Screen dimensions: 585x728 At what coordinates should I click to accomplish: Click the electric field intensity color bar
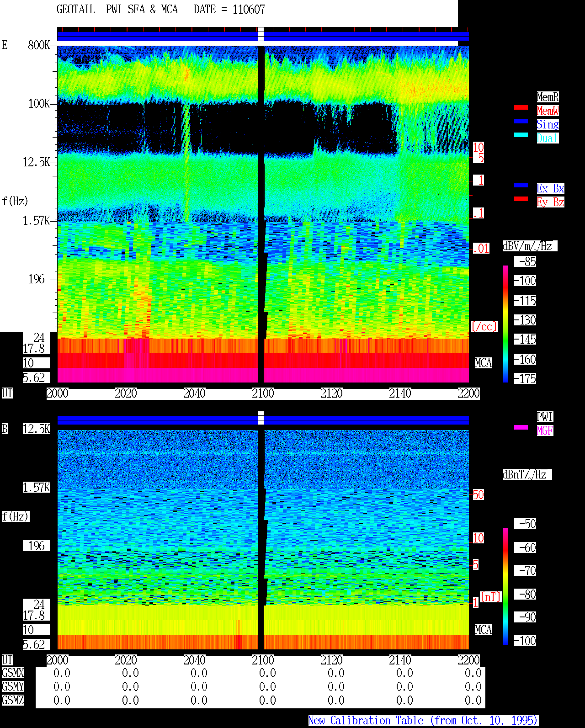pyautogui.click(x=505, y=324)
